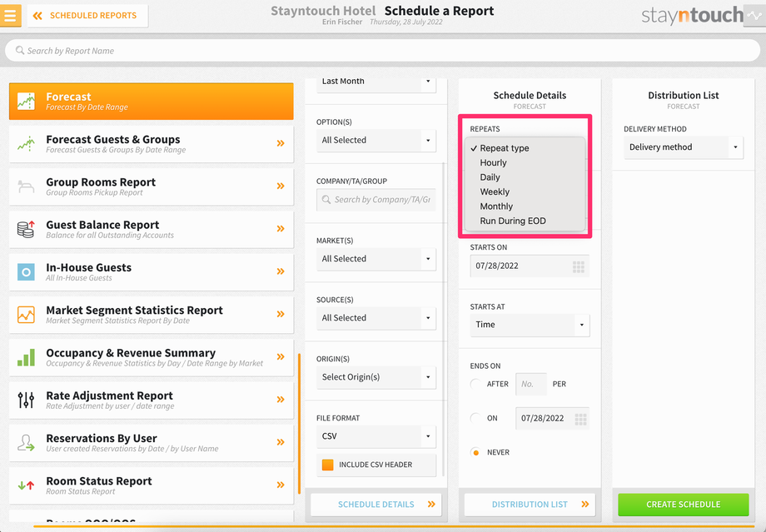
Task: Open the Starts On calendar icon
Action: [x=579, y=266]
